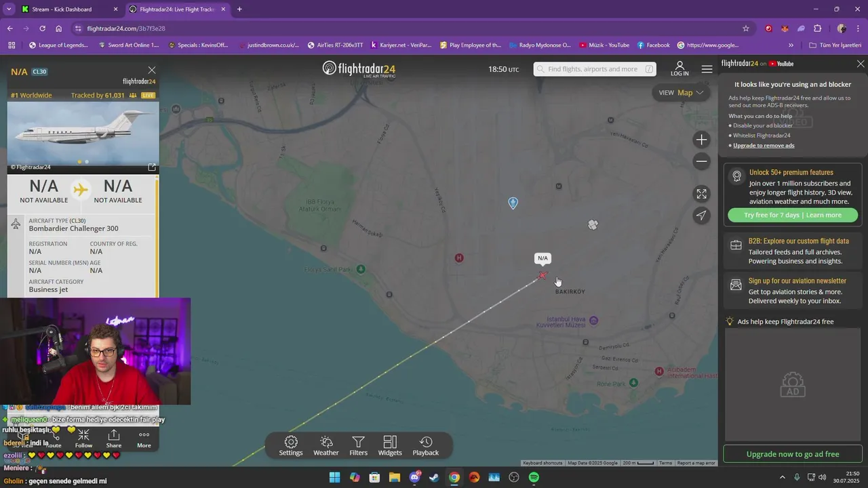
Task: Open Sword Art Online bookmark
Action: 129,45
